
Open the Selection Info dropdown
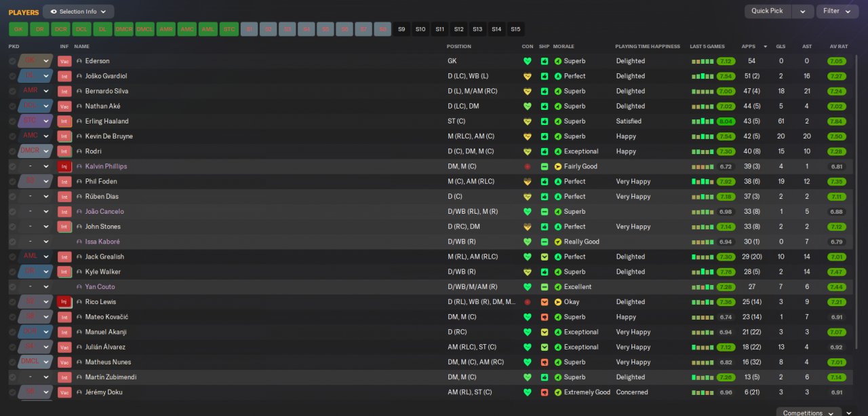79,12
